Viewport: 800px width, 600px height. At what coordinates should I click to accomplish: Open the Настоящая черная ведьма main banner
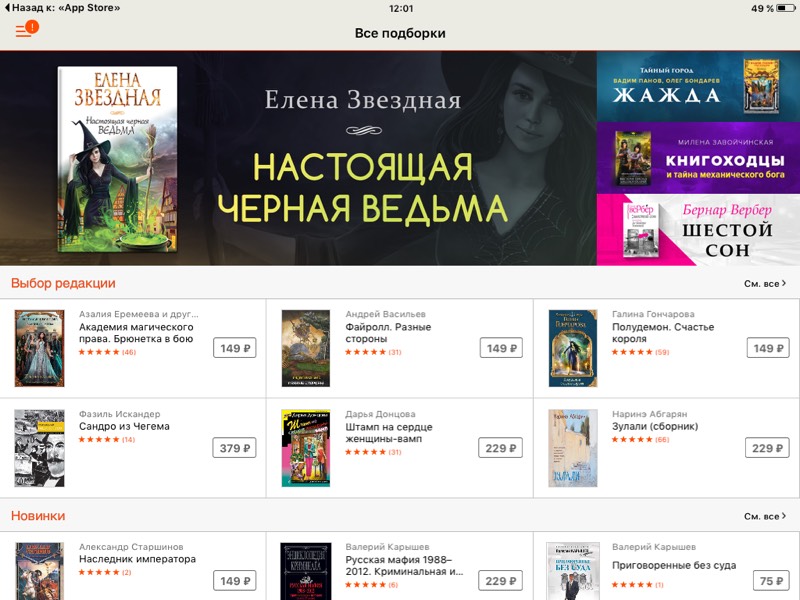pyautogui.click(x=298, y=158)
